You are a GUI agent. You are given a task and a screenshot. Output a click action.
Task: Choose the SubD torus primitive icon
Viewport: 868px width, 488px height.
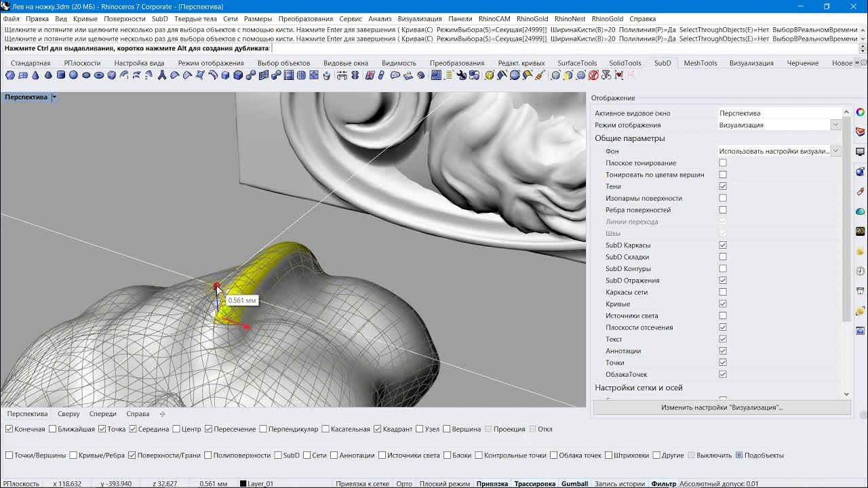pyautogui.click(x=99, y=75)
